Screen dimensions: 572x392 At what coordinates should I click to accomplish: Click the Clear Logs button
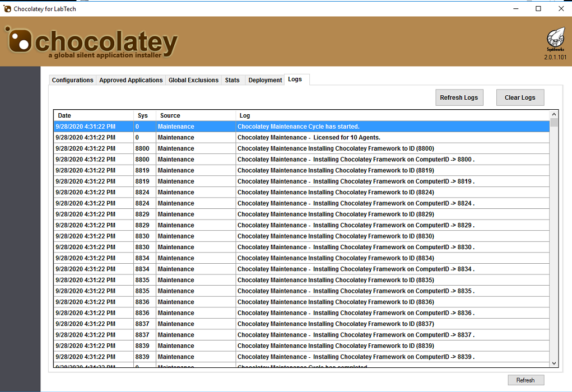coord(519,97)
